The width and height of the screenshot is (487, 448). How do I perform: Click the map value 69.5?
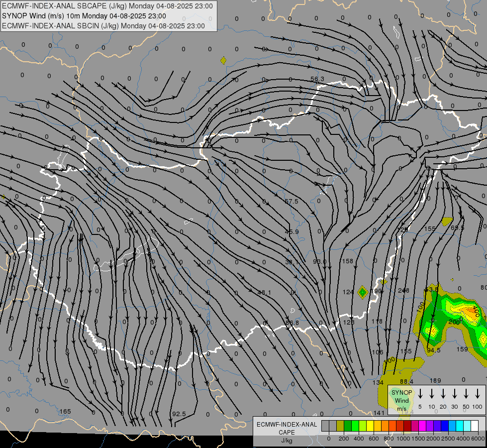pos(457,228)
